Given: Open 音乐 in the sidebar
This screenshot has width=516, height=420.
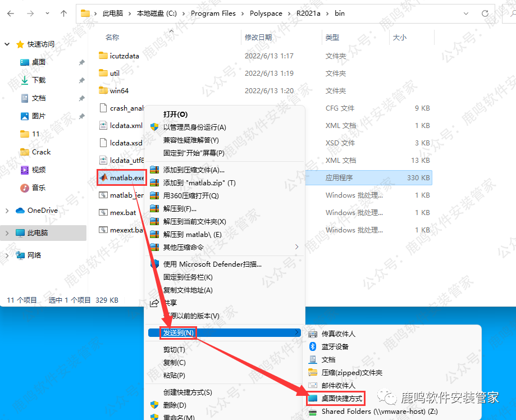Looking at the screenshot, I should [39, 188].
